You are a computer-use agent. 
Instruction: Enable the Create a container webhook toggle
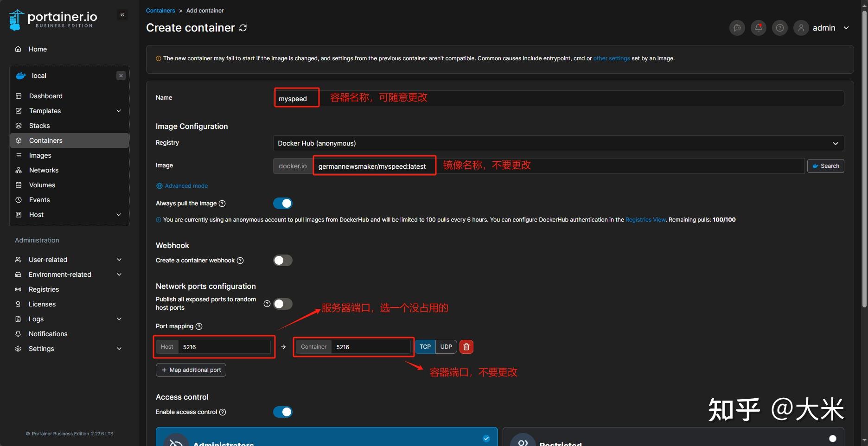282,260
